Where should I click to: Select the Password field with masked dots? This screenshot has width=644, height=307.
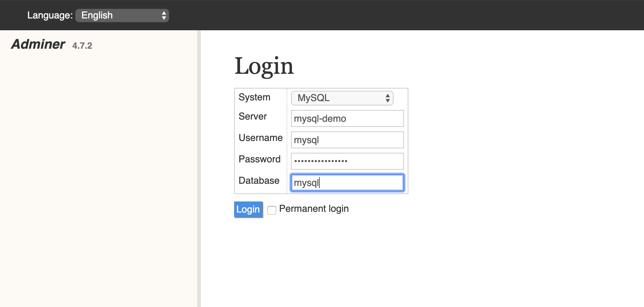coord(347,161)
